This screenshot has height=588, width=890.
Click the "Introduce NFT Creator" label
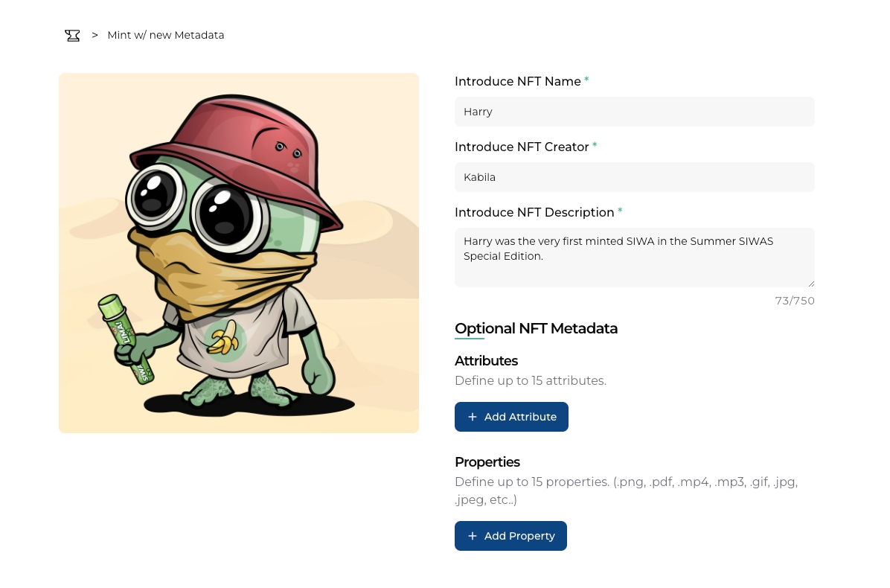[522, 147]
